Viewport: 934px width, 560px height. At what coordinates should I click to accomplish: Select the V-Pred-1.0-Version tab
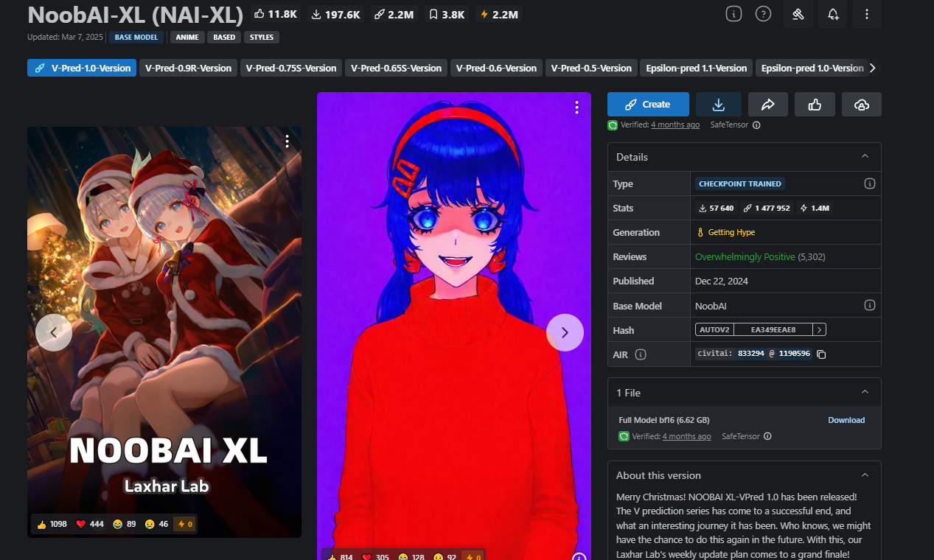pos(82,68)
